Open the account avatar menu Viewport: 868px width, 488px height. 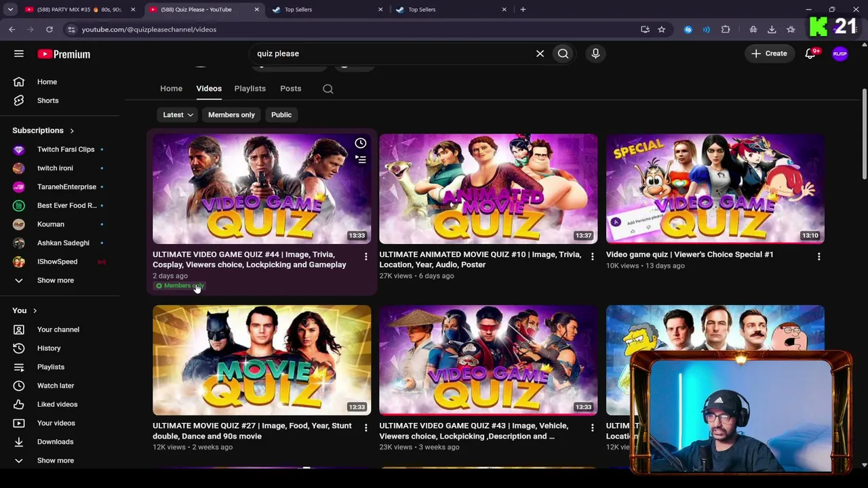840,54
